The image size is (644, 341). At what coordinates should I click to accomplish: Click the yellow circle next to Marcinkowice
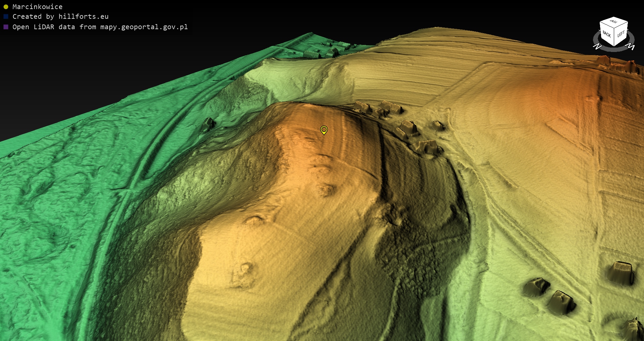tap(6, 7)
